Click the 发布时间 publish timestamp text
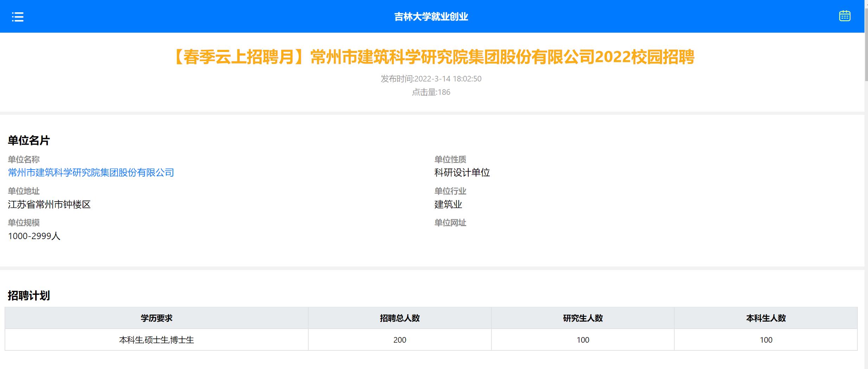Image resolution: width=868 pixels, height=369 pixels. click(x=431, y=79)
